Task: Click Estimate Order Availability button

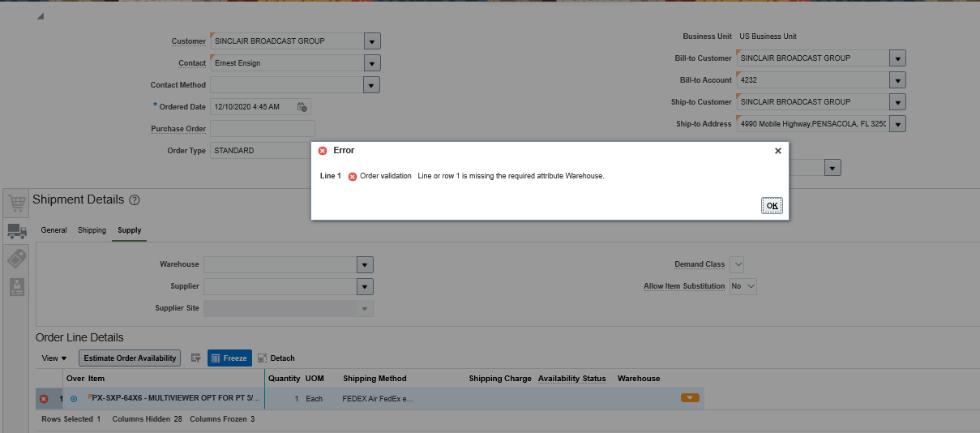Action: point(130,358)
